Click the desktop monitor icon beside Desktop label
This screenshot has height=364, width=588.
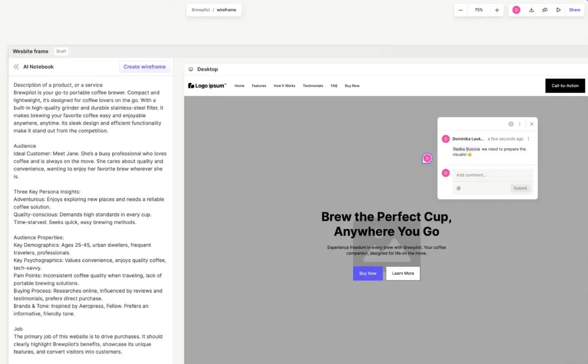[191, 69]
